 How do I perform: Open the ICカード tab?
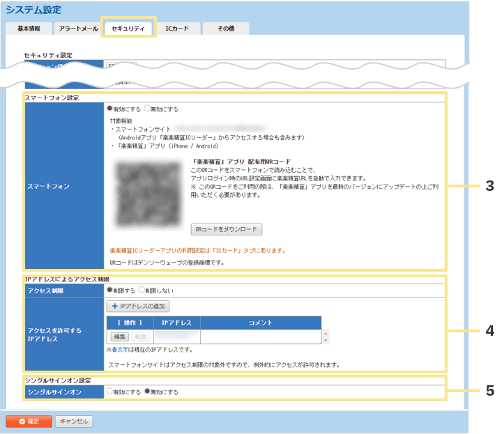tap(177, 29)
